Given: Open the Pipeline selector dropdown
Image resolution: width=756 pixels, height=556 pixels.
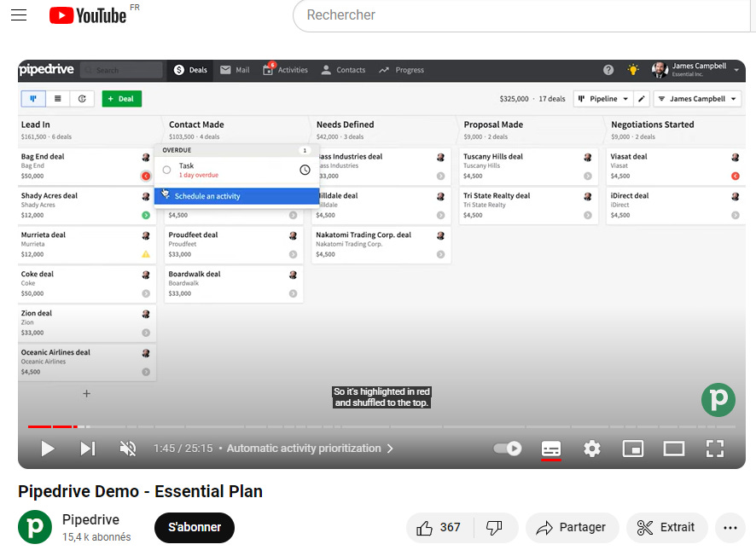Looking at the screenshot, I should point(603,99).
